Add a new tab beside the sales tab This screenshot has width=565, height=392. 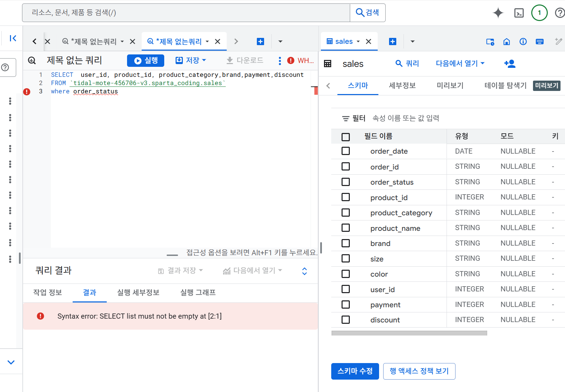pyautogui.click(x=393, y=41)
